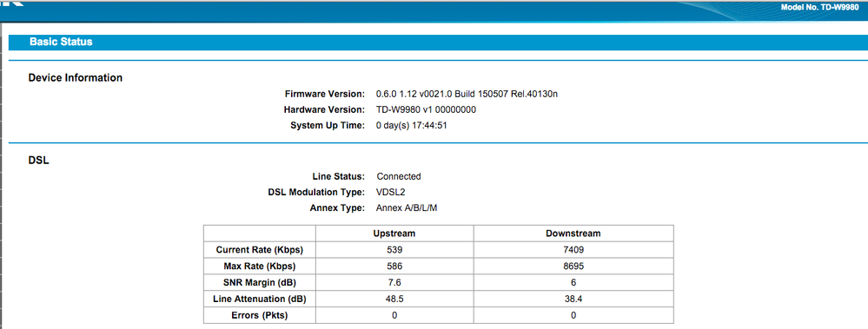Click the Firmware Version label
Viewport: 868px width, 329px height.
325,94
